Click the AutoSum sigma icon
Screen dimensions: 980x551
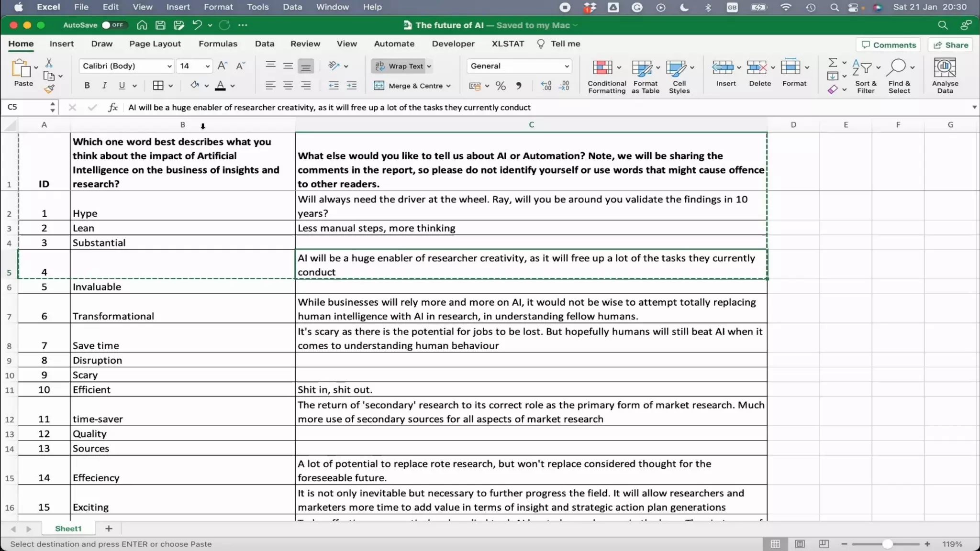pyautogui.click(x=833, y=63)
